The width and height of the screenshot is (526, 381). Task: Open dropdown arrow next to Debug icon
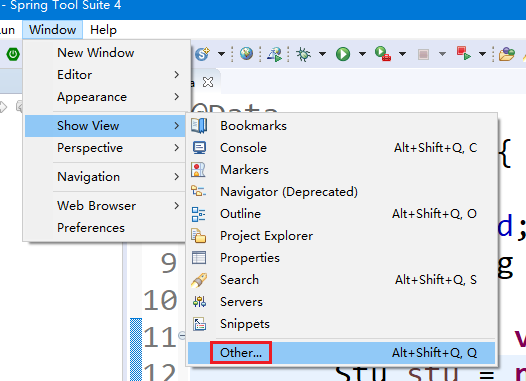click(x=322, y=54)
